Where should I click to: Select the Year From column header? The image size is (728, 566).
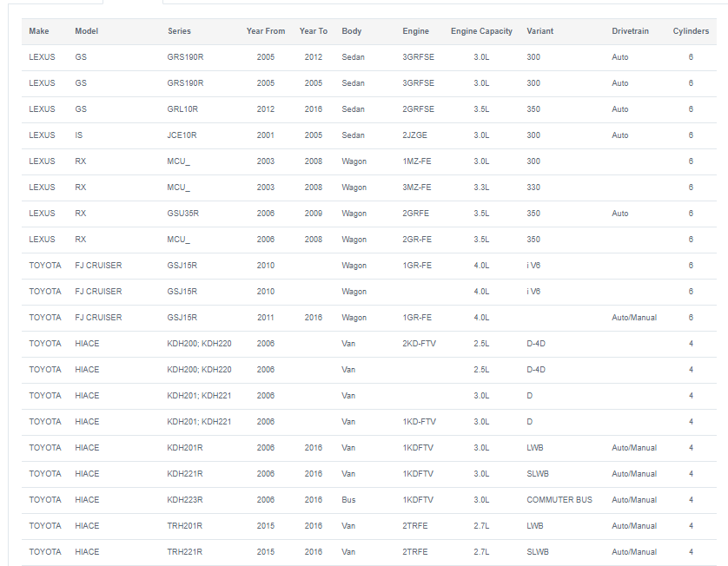(266, 31)
